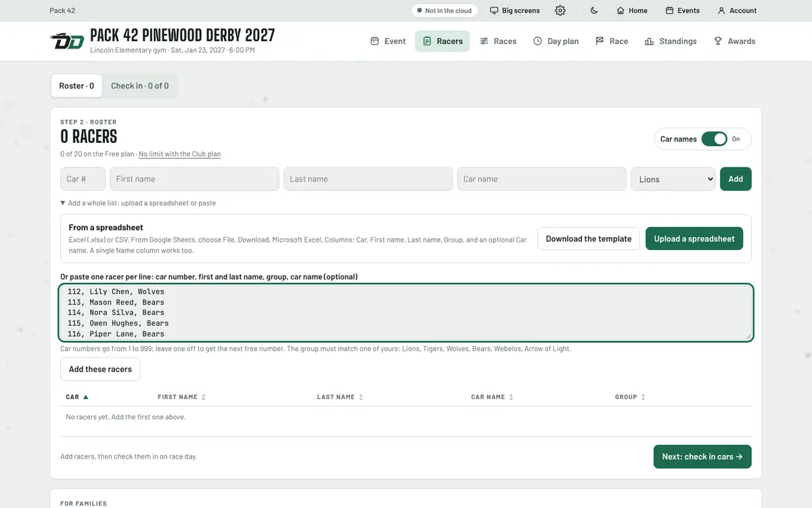Screen dimensions: 812x508
Task: Open the Events list
Action: pos(683,11)
